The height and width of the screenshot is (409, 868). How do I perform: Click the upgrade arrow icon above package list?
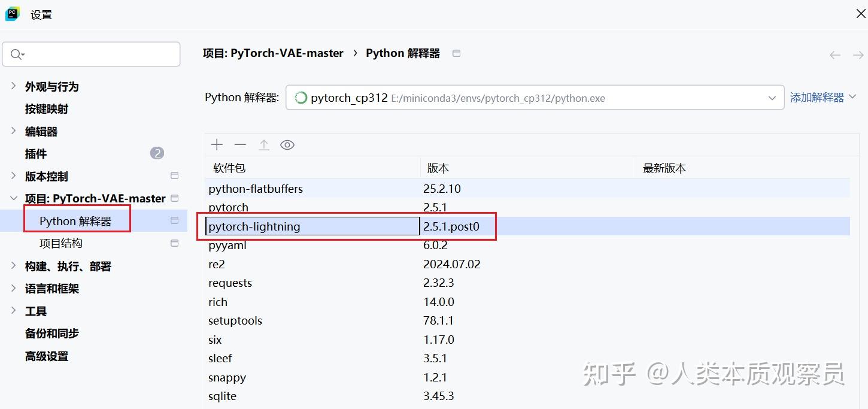click(x=263, y=144)
